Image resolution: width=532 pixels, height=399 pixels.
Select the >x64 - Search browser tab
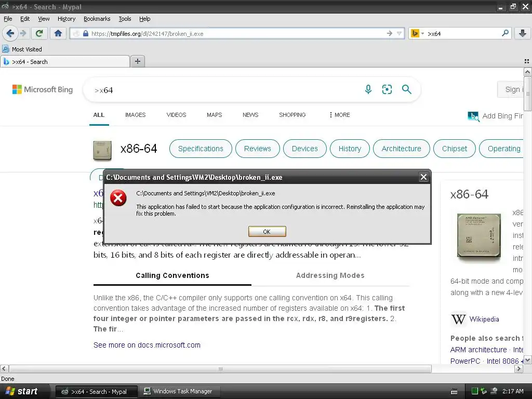[65, 62]
